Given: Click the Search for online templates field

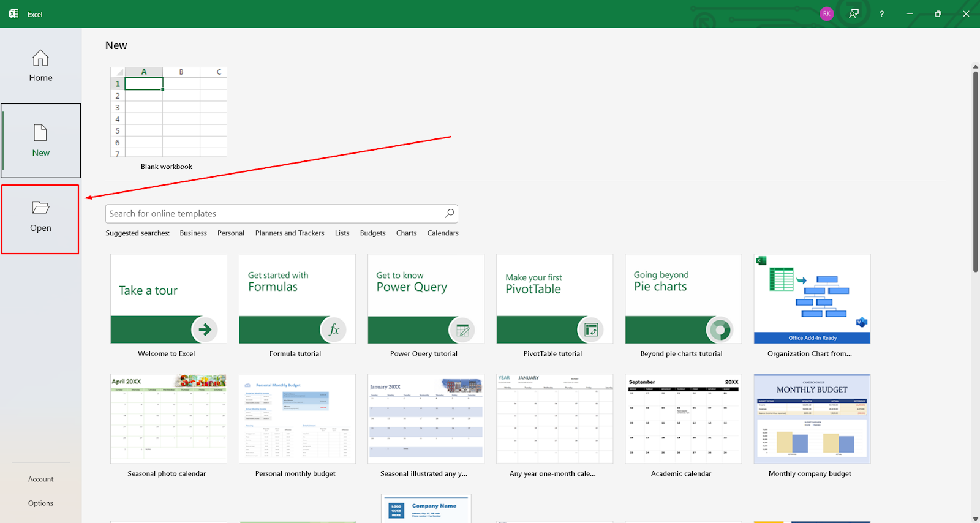Looking at the screenshot, I should tap(281, 214).
